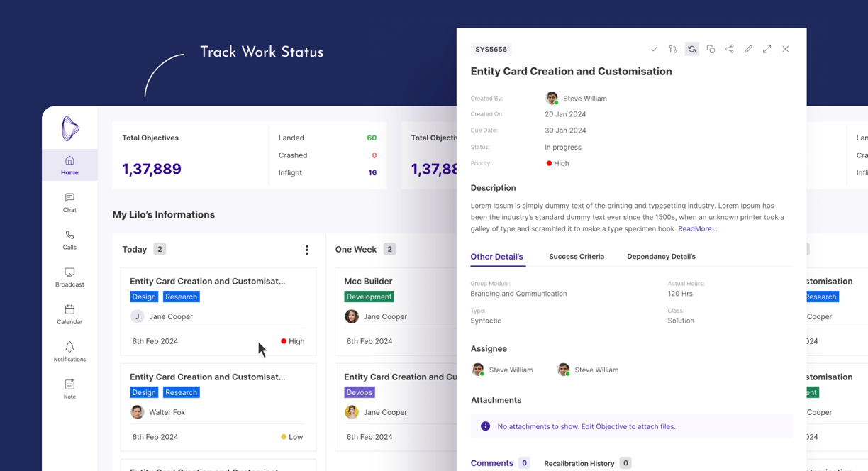Close the objective detail panel
Image resolution: width=868 pixels, height=471 pixels.
(786, 49)
